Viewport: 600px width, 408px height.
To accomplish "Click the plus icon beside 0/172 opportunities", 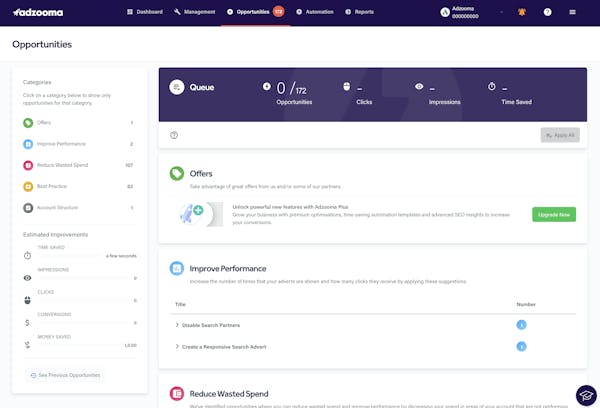I will pos(267,86).
